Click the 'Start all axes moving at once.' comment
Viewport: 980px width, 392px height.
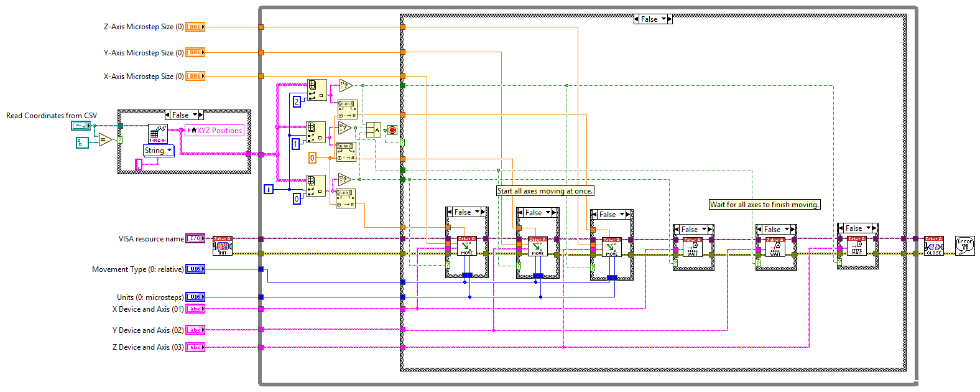click(x=545, y=191)
